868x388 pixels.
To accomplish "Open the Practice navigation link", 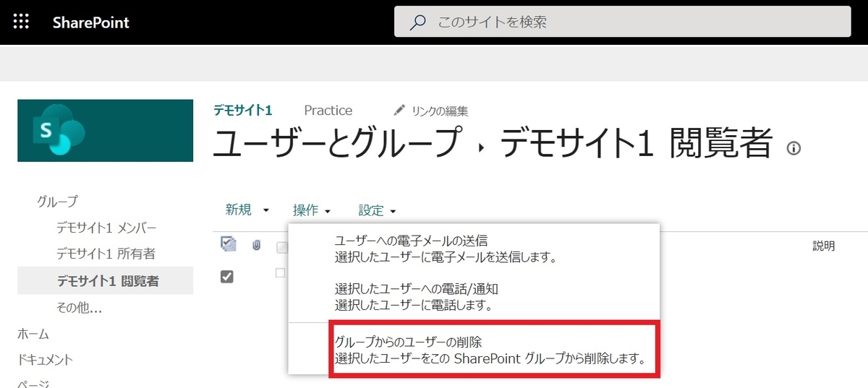I will (x=328, y=111).
